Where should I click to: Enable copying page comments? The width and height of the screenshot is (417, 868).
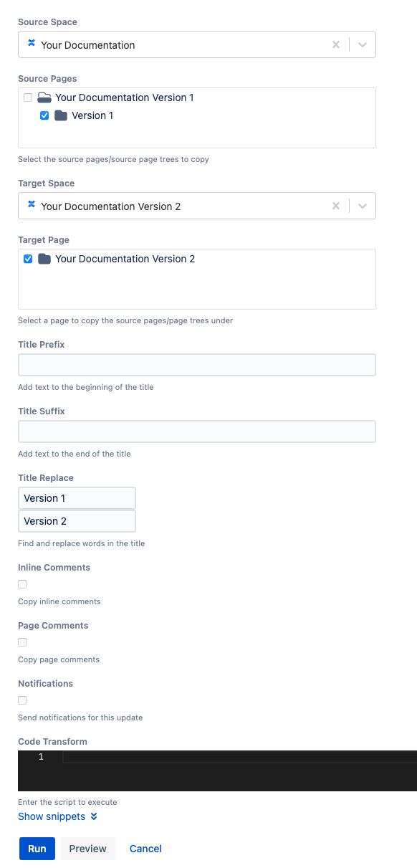coord(22,642)
